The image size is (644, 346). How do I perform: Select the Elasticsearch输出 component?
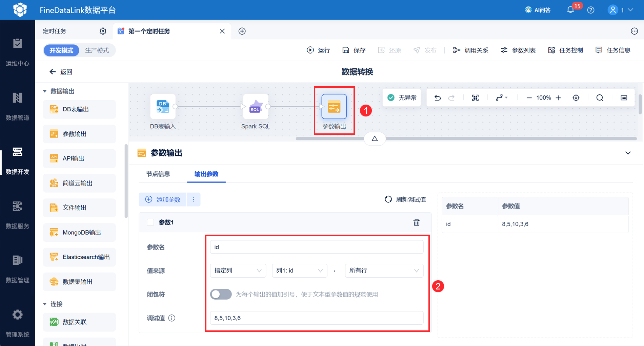point(79,257)
